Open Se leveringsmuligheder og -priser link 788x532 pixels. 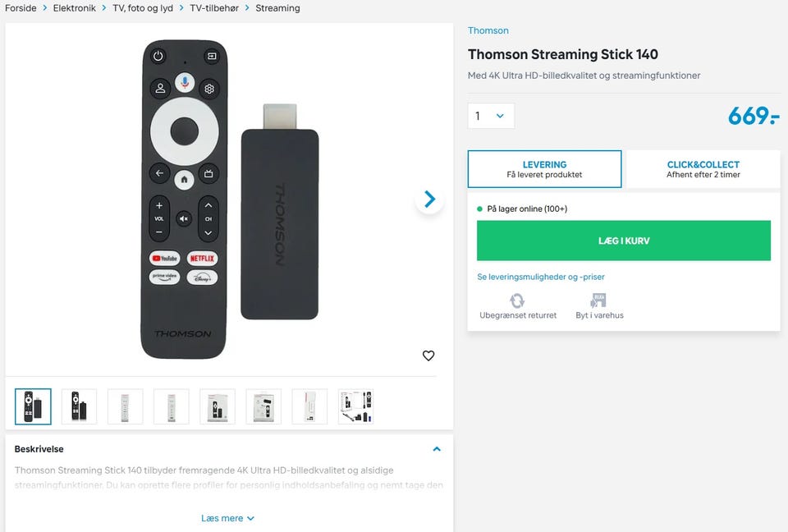[541, 277]
